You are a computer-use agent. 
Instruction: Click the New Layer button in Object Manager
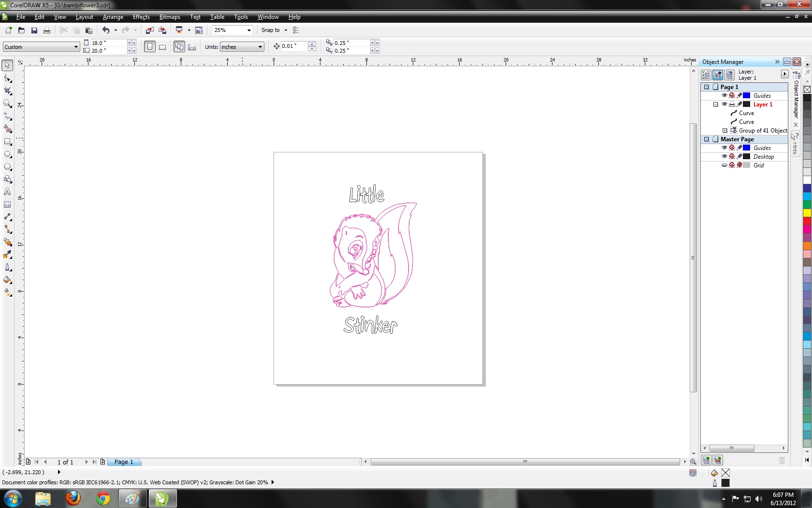click(x=706, y=460)
